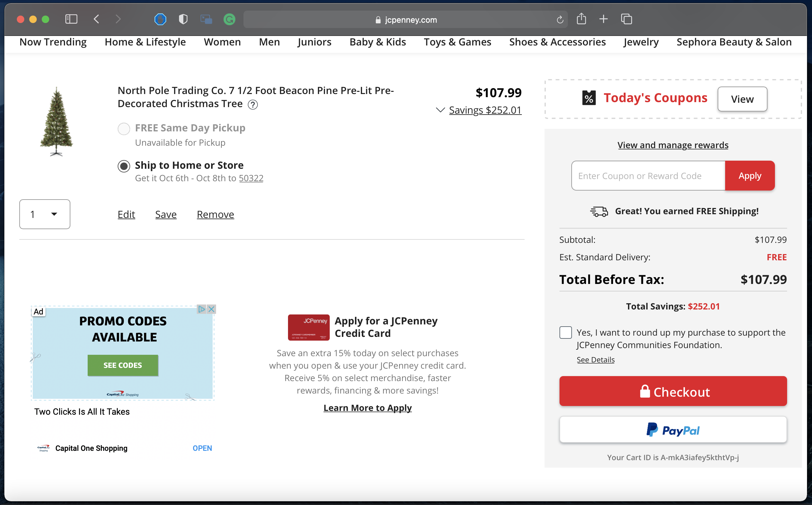Click the Cart ID text
The height and width of the screenshot is (505, 812).
[673, 458]
